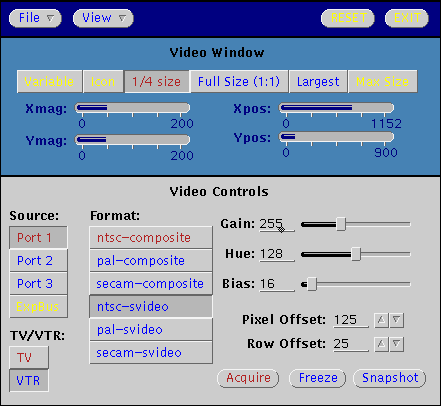Open the View menu
Viewport: 441px width, 406px height.
pos(103,18)
